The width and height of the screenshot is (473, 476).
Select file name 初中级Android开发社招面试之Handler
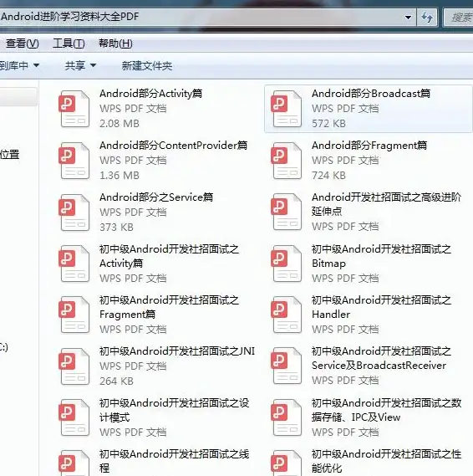tap(381, 307)
